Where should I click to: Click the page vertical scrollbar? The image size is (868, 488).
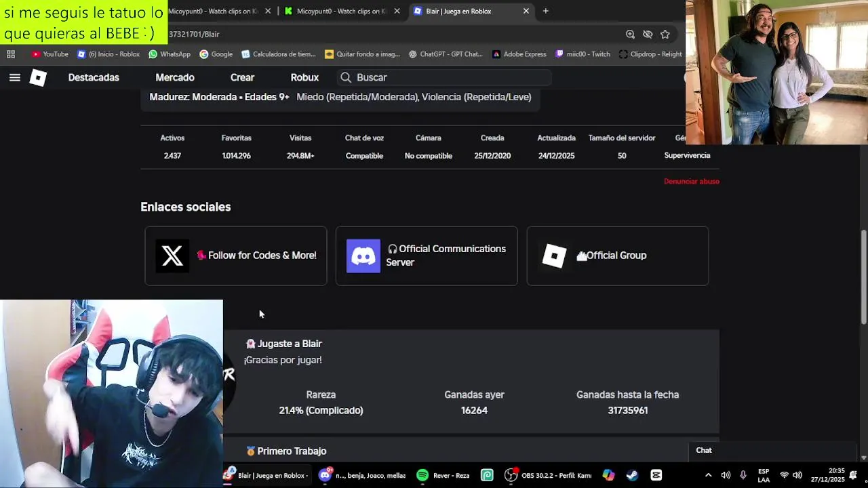(863, 278)
